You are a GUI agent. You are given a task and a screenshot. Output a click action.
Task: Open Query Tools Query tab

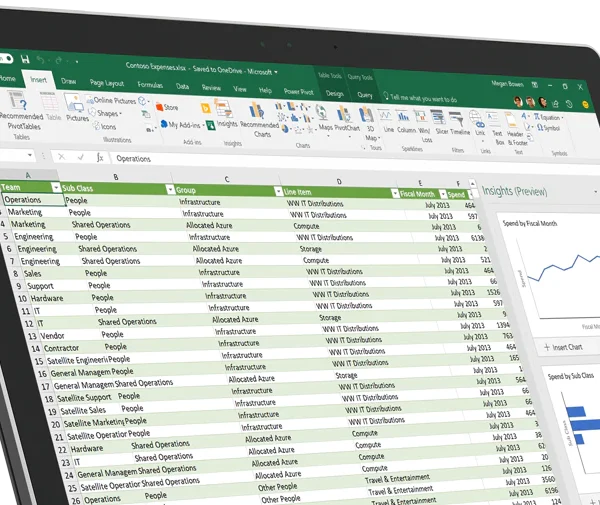[x=364, y=95]
